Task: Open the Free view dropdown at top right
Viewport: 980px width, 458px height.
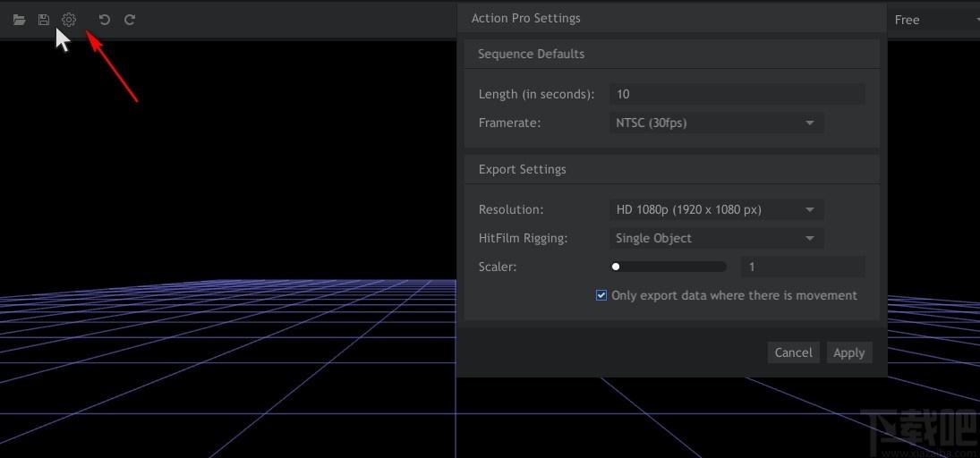Action: click(933, 20)
